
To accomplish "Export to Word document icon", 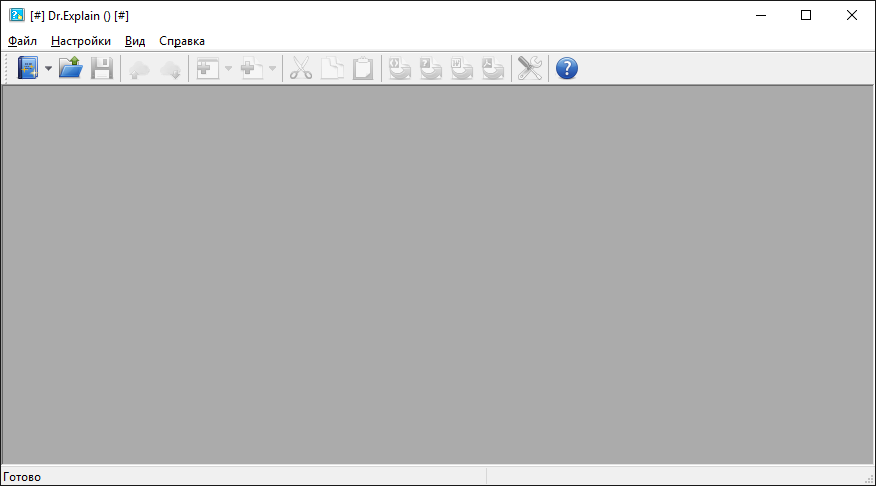I will 462,68.
